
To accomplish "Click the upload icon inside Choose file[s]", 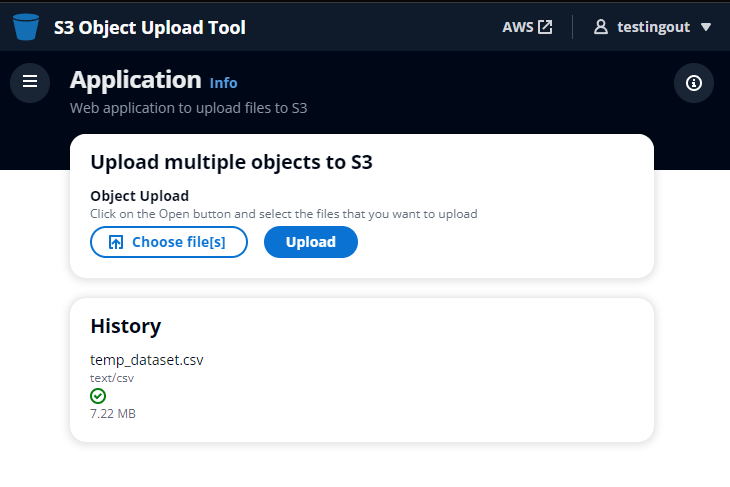I will click(x=116, y=242).
